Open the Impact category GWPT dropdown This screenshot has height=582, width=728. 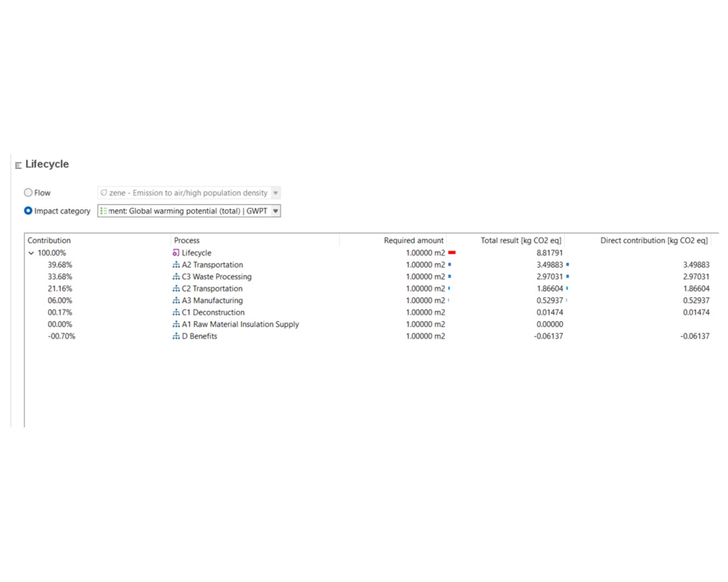click(276, 211)
